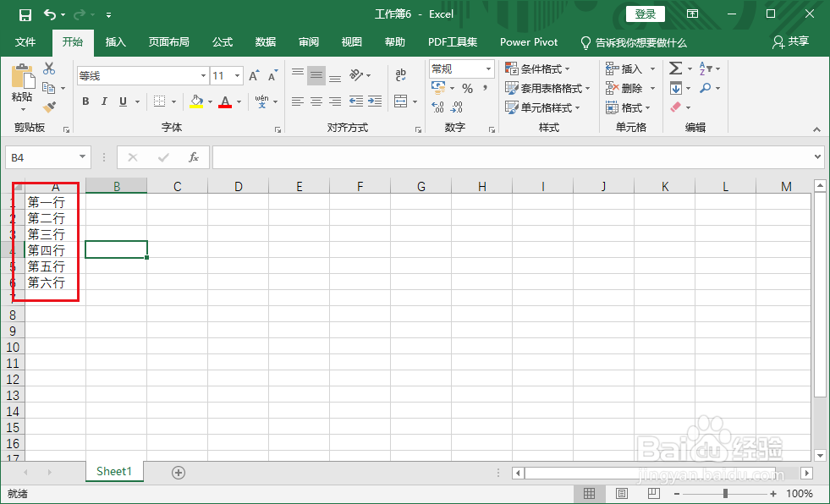The image size is (830, 504).
Task: Increase font size with the larger A
Action: 254,75
